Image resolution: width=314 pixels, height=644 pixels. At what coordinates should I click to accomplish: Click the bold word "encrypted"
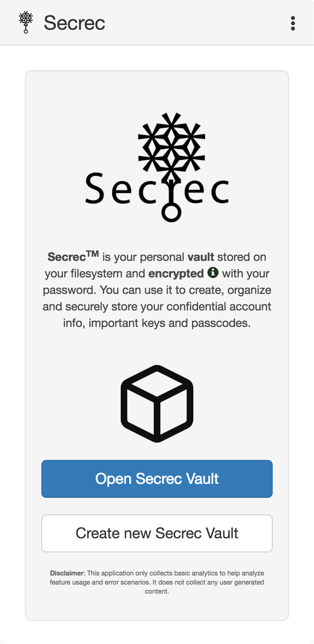point(176,273)
